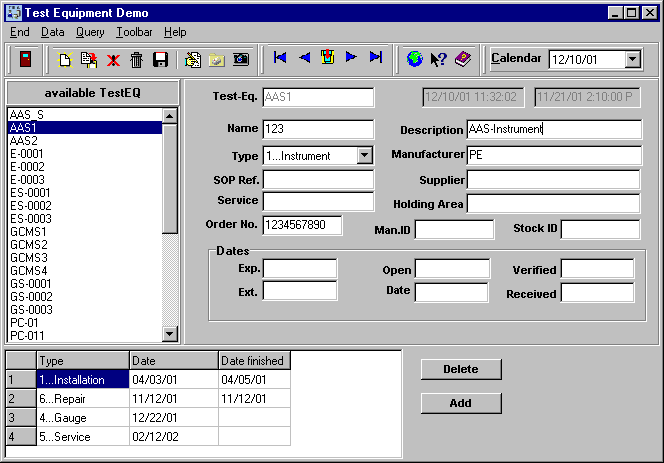
Task: Click row header number 3
Action: coord(21,418)
